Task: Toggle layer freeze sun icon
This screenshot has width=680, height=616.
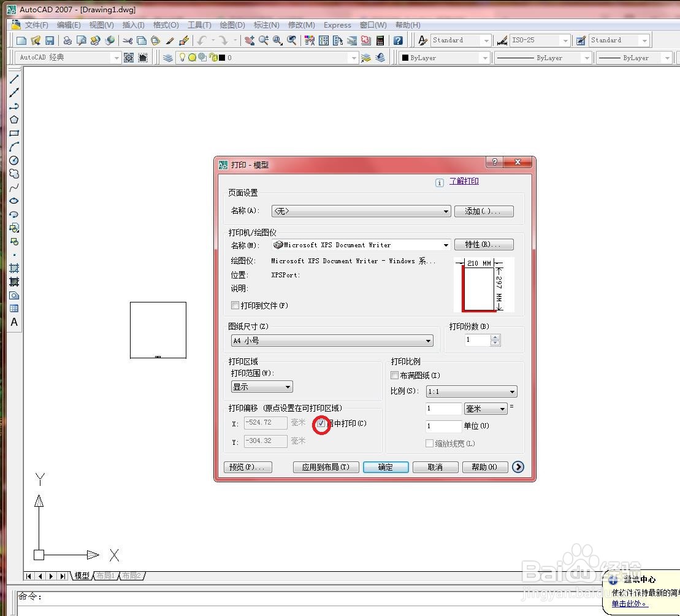Action: 192,57
